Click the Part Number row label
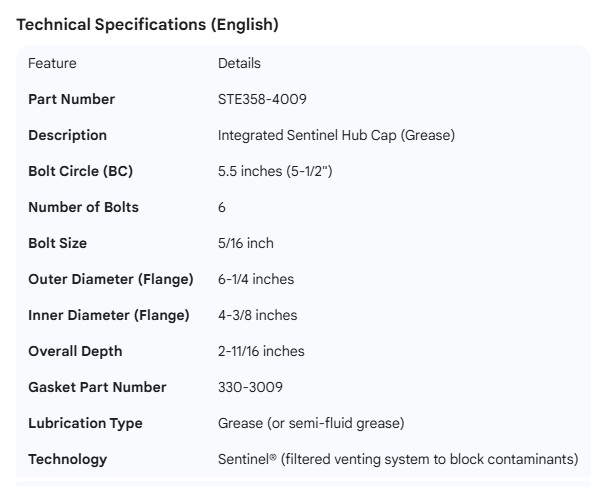The image size is (601, 486). point(71,99)
